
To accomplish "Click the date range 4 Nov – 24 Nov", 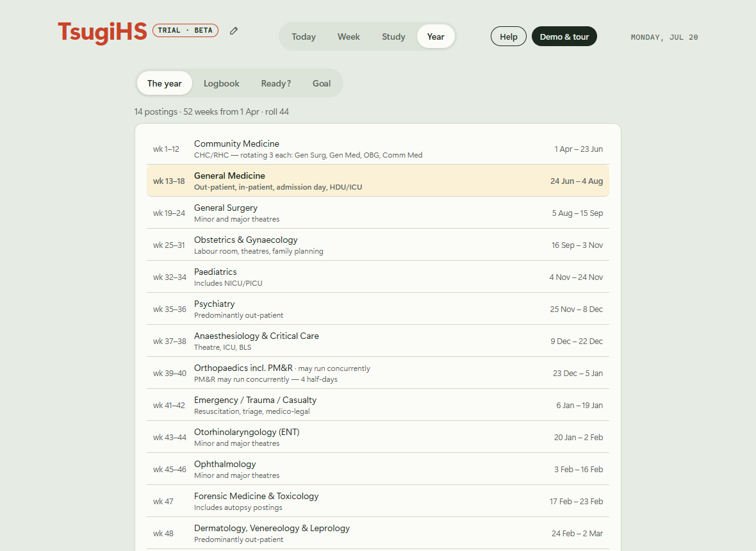I will 576,277.
